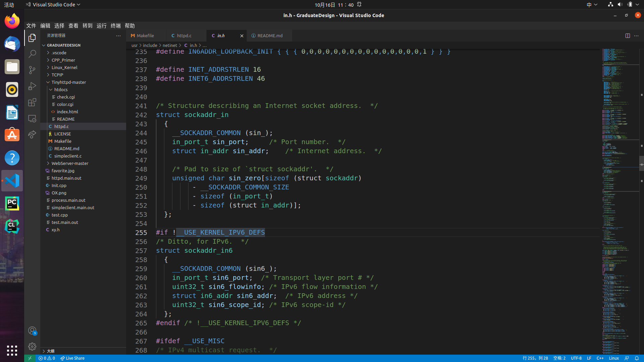Toggle the errors and warnings panel indicator
This screenshot has height=362, width=644.
click(47, 358)
